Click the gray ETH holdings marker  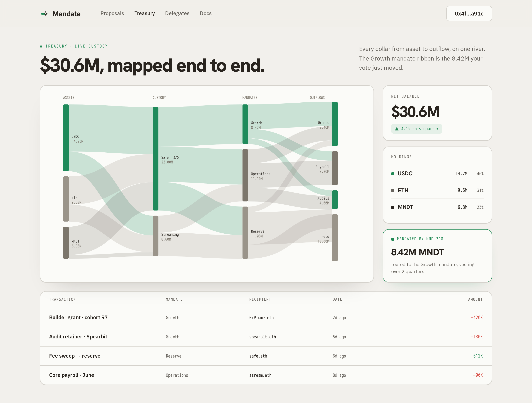393,190
